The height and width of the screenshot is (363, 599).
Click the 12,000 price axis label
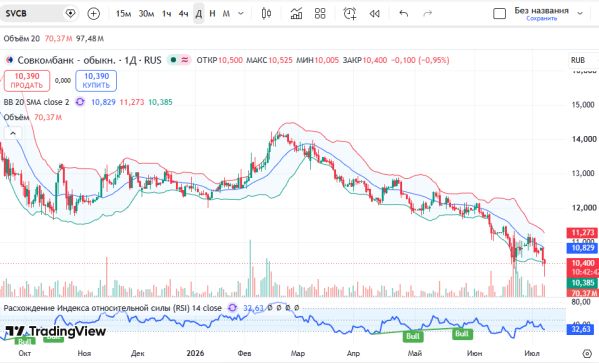584,208
